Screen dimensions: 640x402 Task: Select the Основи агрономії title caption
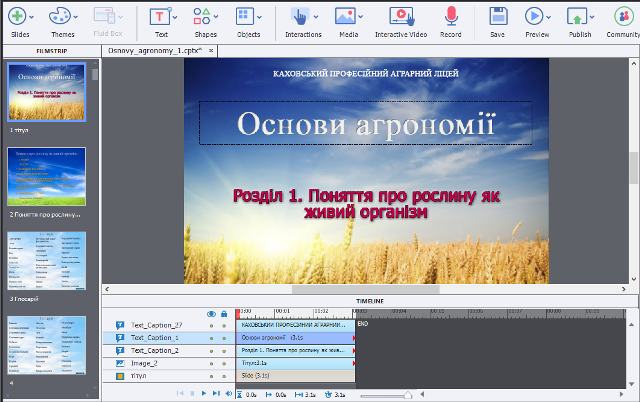pyautogui.click(x=366, y=123)
